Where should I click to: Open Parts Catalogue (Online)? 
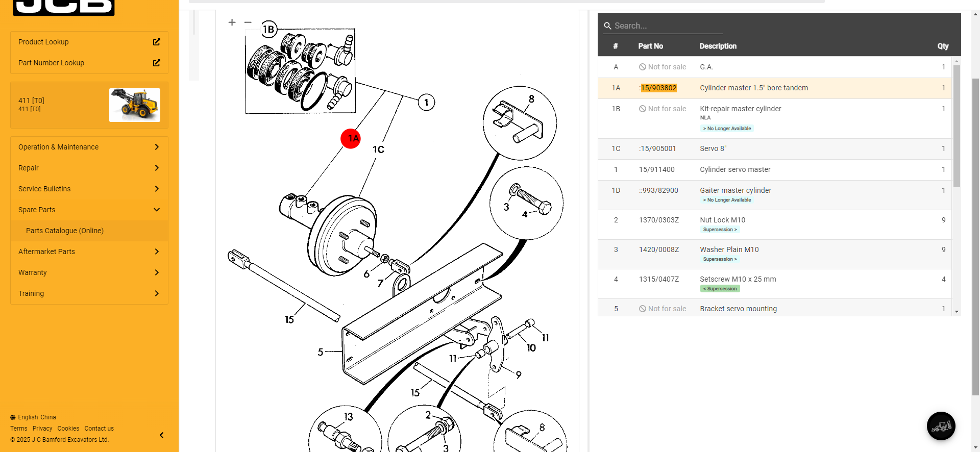[x=65, y=231]
